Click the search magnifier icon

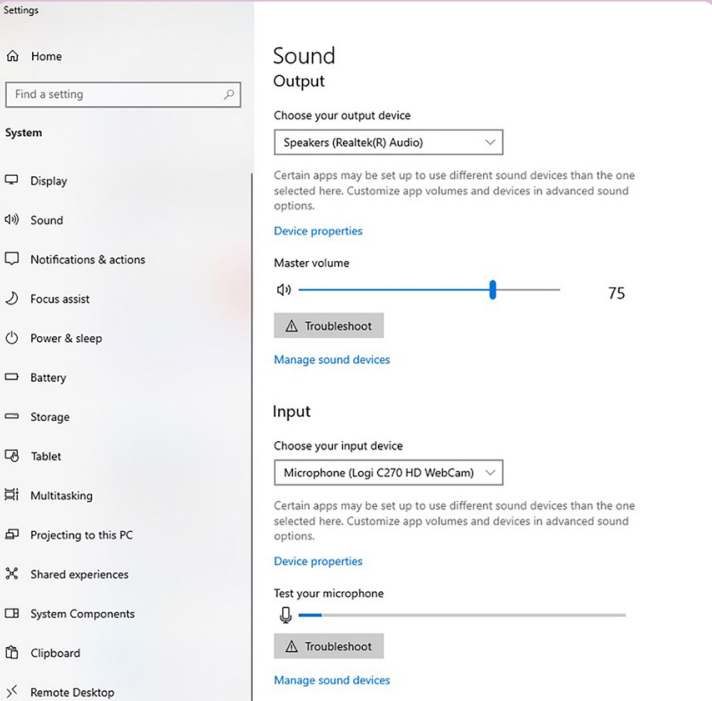pos(229,94)
